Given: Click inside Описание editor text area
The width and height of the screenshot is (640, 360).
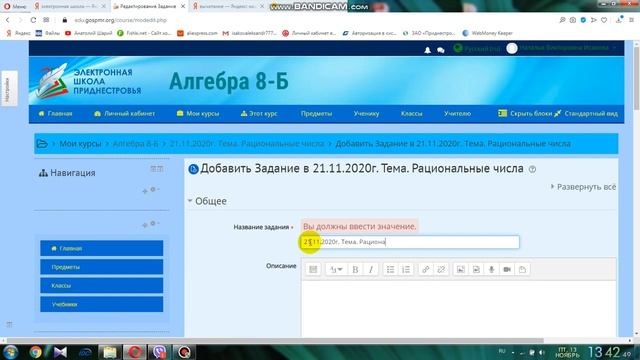Looking at the screenshot, I should tap(459, 309).
